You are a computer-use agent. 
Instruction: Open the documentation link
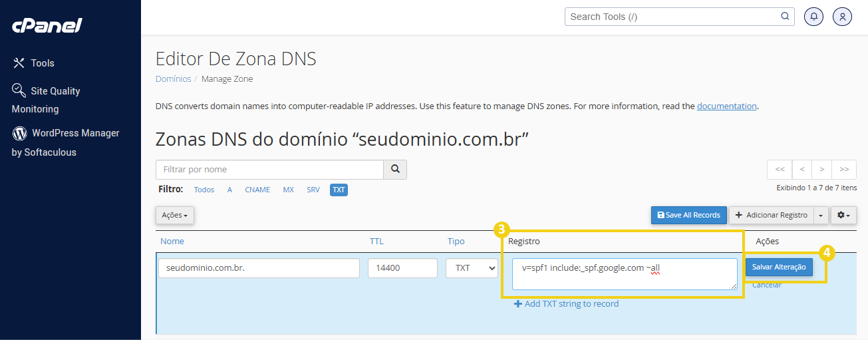tap(726, 106)
